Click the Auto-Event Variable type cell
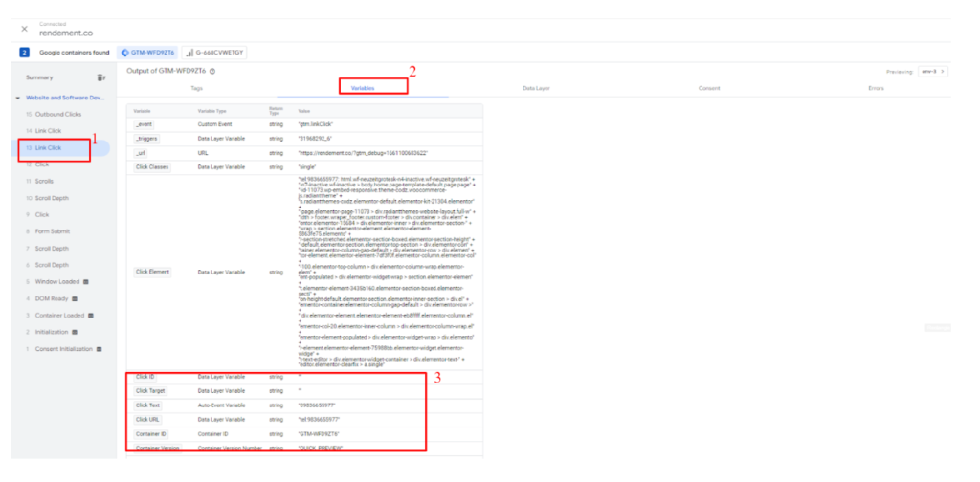Viewport: 980px width, 482px height. (x=219, y=405)
